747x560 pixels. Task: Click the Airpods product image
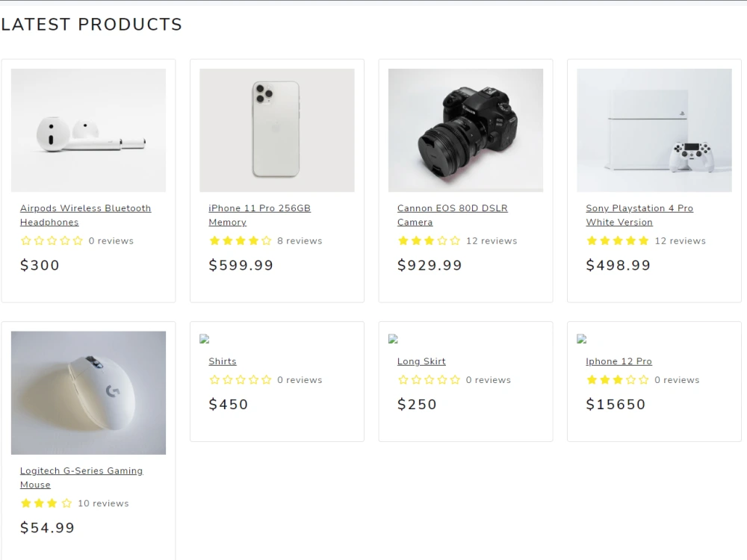coord(89,131)
